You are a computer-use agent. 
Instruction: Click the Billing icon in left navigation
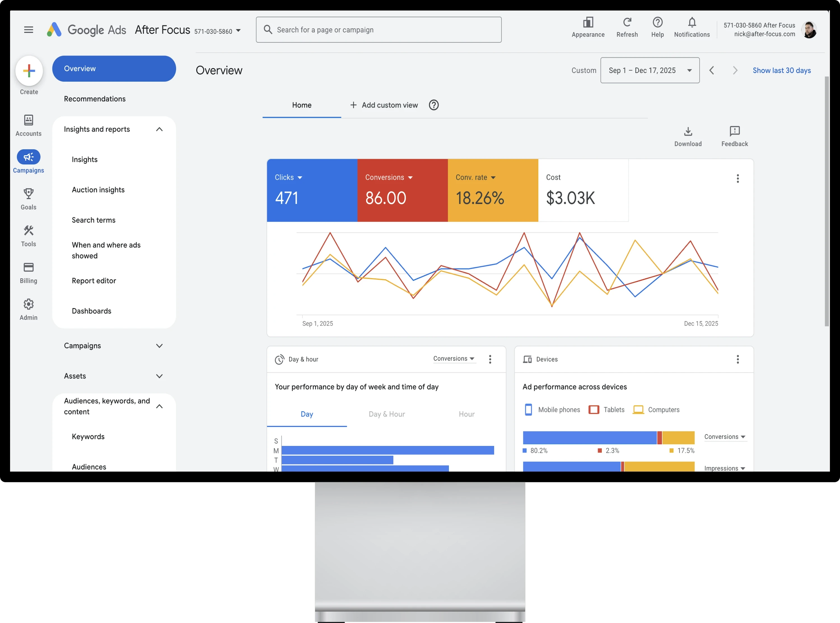pos(28,267)
